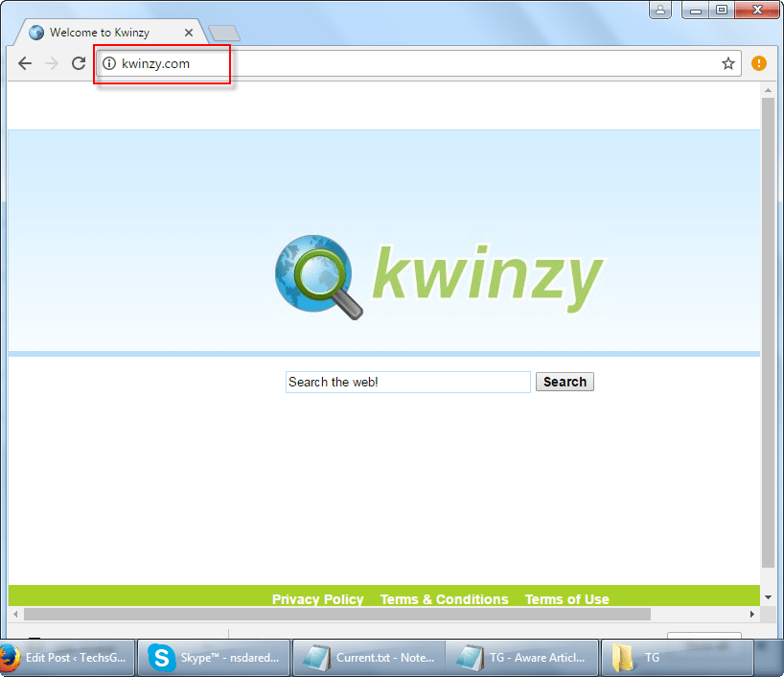Open the TG folder taskbar item
This screenshot has width=784, height=677.
click(x=677, y=658)
